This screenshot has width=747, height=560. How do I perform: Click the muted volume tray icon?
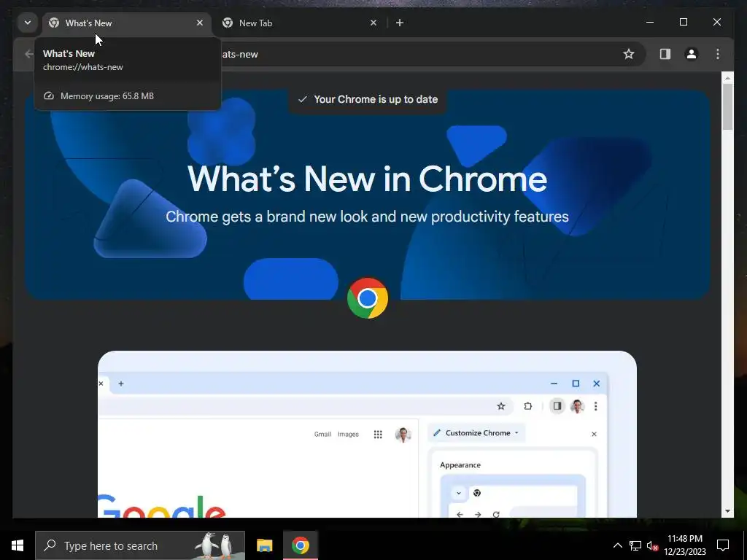pos(652,545)
